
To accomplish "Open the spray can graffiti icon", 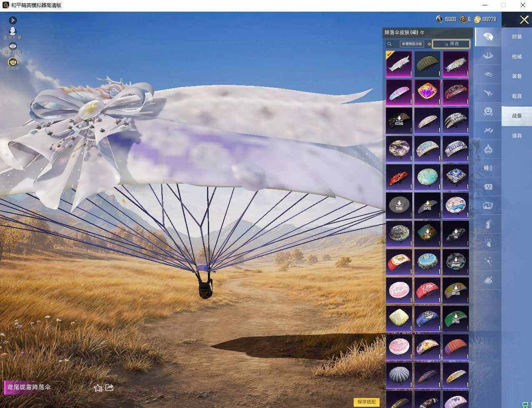I will point(488,224).
